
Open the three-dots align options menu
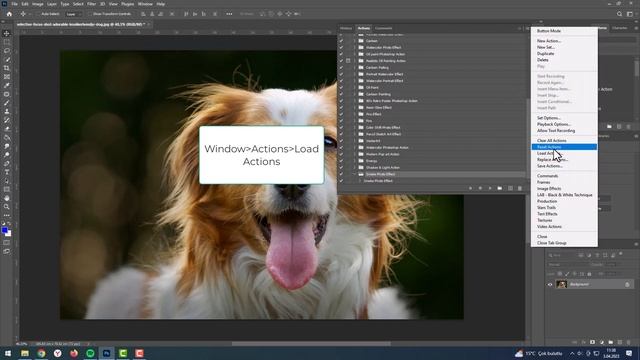pos(229,14)
